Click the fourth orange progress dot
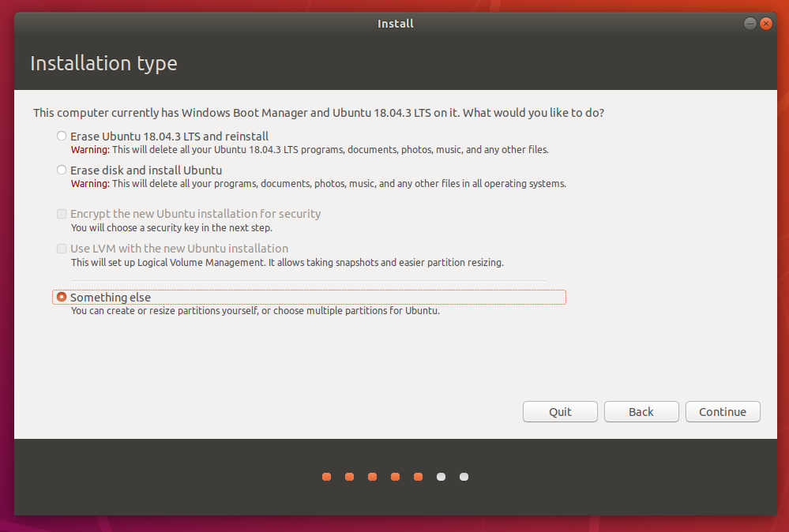The height and width of the screenshot is (532, 789). 395,477
